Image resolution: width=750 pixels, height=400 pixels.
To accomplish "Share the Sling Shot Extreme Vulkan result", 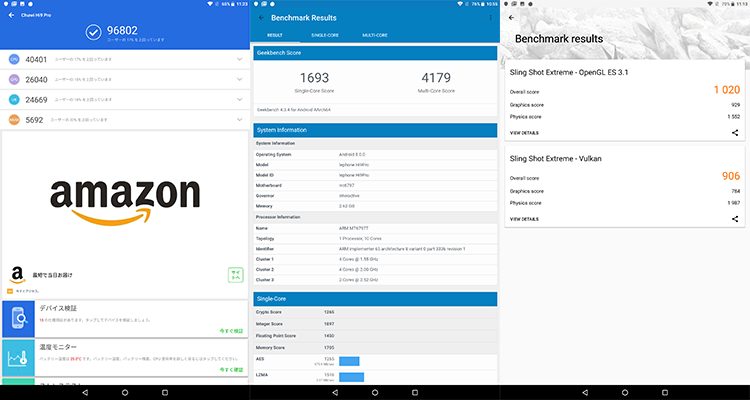I will pos(735,219).
